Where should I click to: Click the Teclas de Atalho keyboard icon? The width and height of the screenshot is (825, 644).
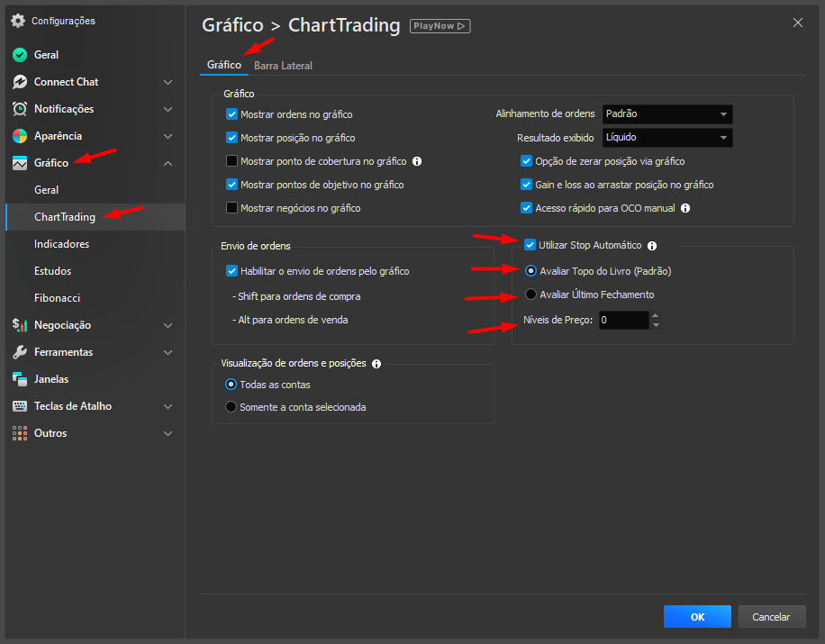[x=20, y=406]
